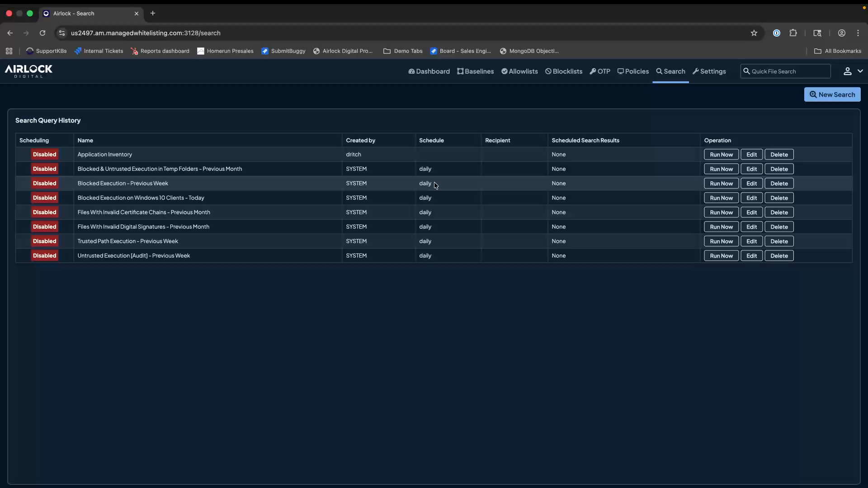This screenshot has height=488, width=868.
Task: Switch to the Search tab in Airlock
Action: tap(670, 71)
